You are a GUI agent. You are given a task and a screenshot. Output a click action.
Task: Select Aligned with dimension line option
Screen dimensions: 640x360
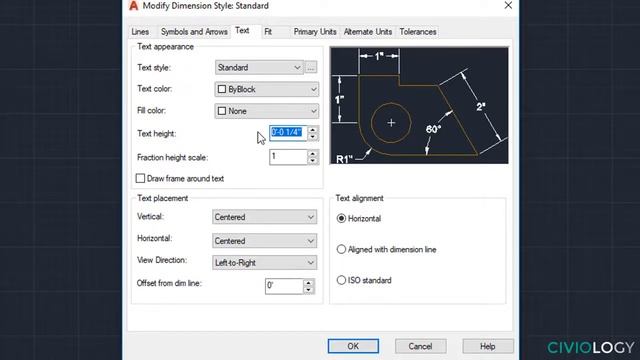coord(341,249)
